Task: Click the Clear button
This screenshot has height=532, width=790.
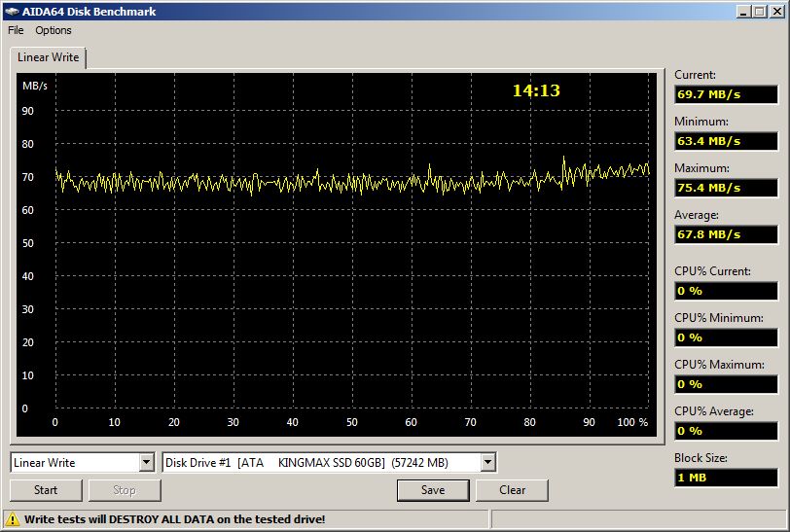Action: tap(512, 490)
